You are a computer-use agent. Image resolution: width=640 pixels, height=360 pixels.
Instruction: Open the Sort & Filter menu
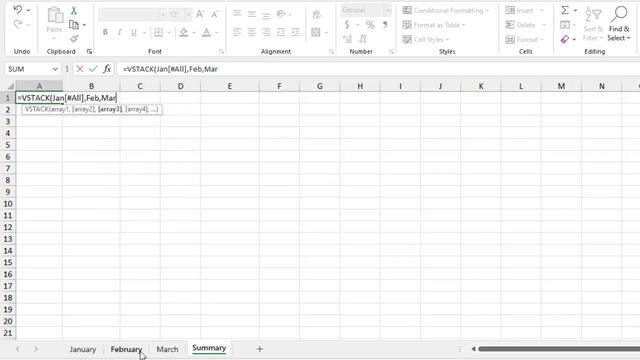[x=593, y=24]
